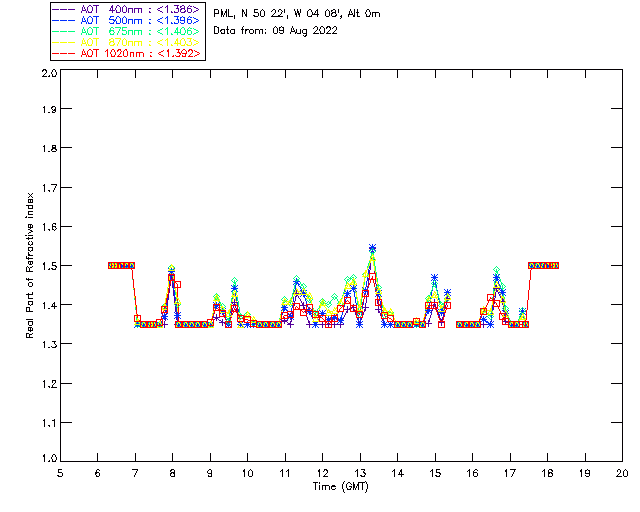Click the data peak at 8:00 GMT
The image size is (640, 512).
tap(172, 269)
